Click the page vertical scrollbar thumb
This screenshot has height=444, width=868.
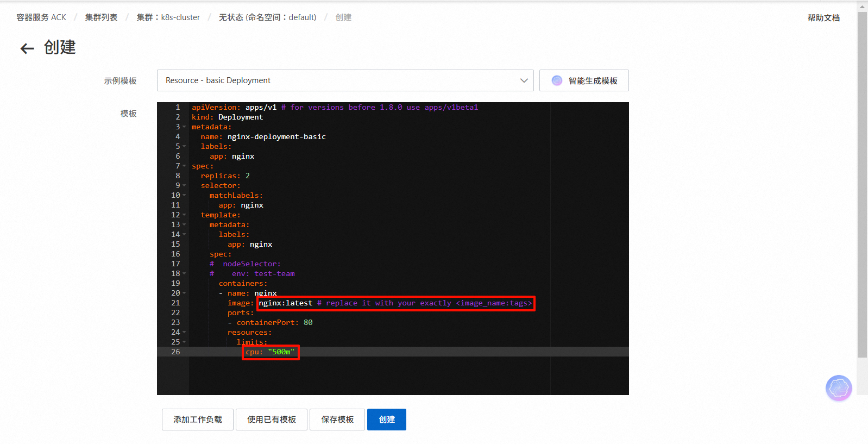click(x=862, y=185)
